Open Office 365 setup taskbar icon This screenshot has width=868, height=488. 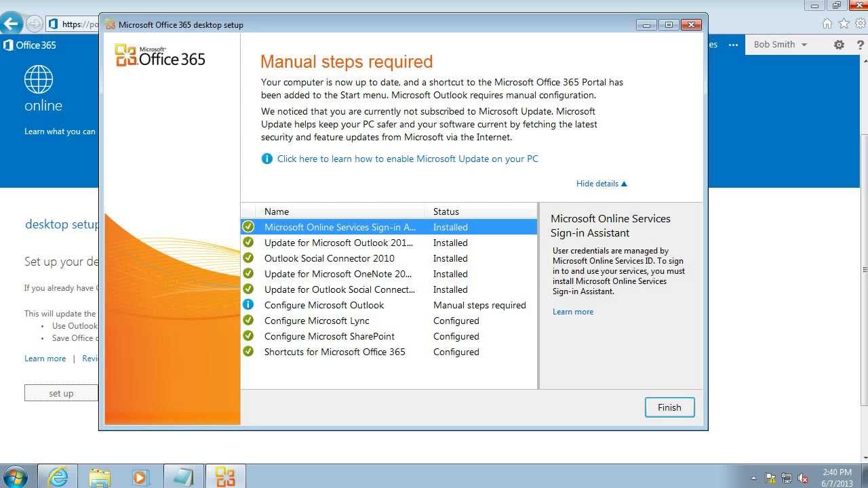(x=225, y=477)
